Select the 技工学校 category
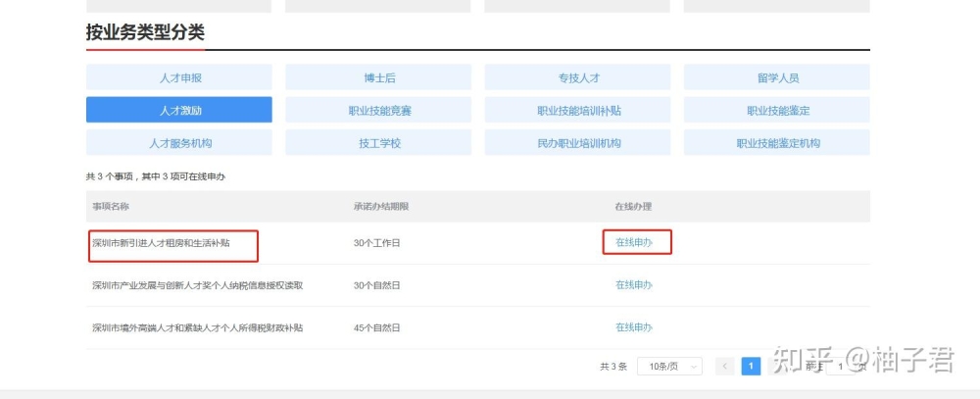Image resolution: width=980 pixels, height=399 pixels. click(x=378, y=142)
